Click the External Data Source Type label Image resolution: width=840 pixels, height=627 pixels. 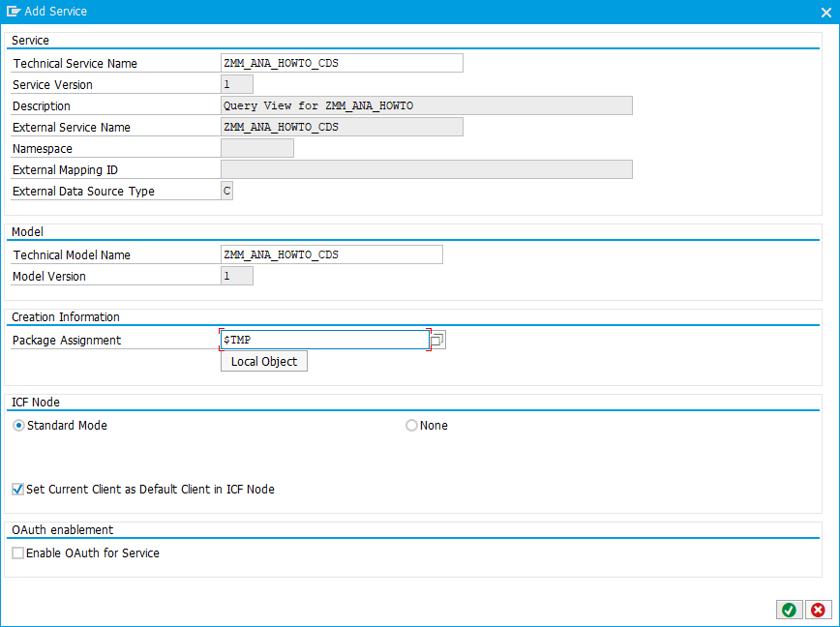[x=83, y=192]
